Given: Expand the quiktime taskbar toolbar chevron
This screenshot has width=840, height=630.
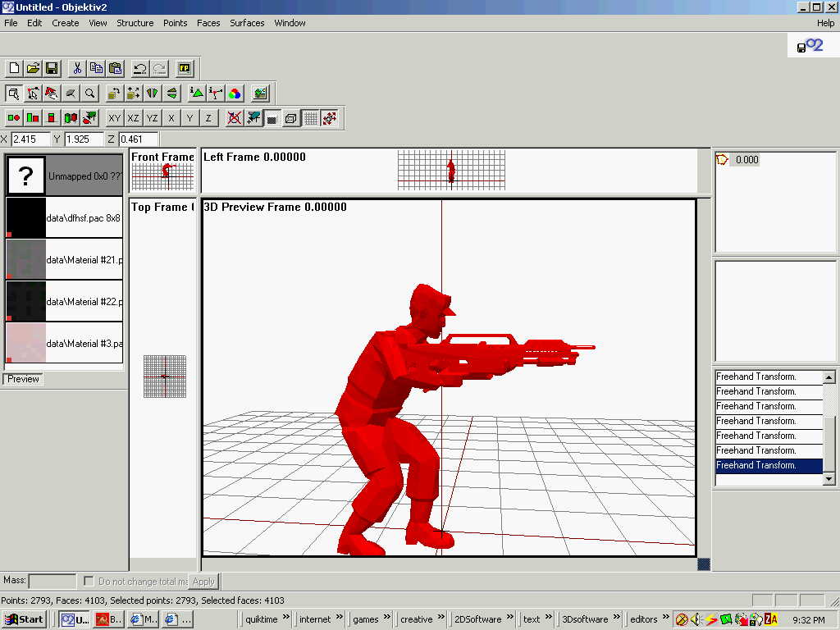Looking at the screenshot, I should pyautogui.click(x=287, y=619).
